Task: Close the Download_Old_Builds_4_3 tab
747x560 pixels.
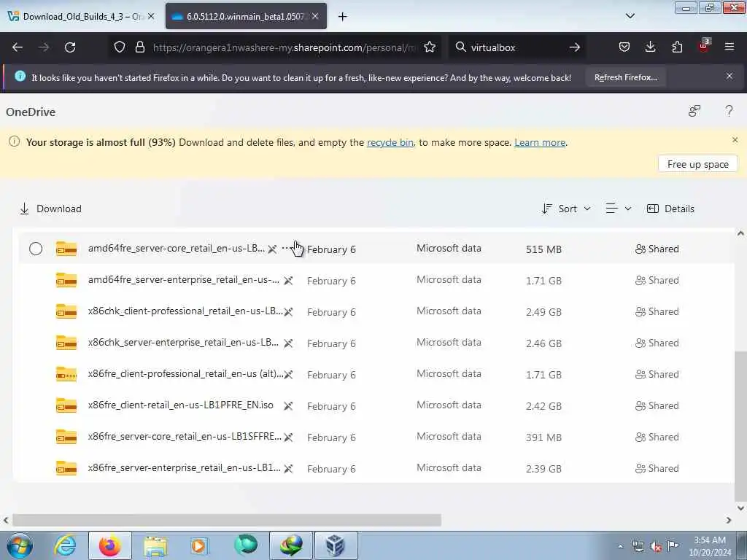Action: coord(151,16)
